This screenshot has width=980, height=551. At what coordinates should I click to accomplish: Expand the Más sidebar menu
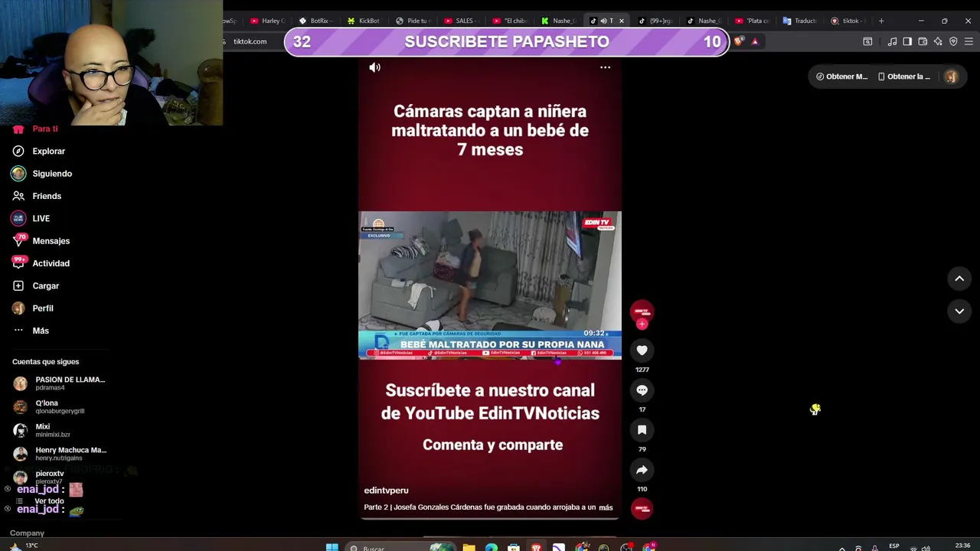pos(41,331)
